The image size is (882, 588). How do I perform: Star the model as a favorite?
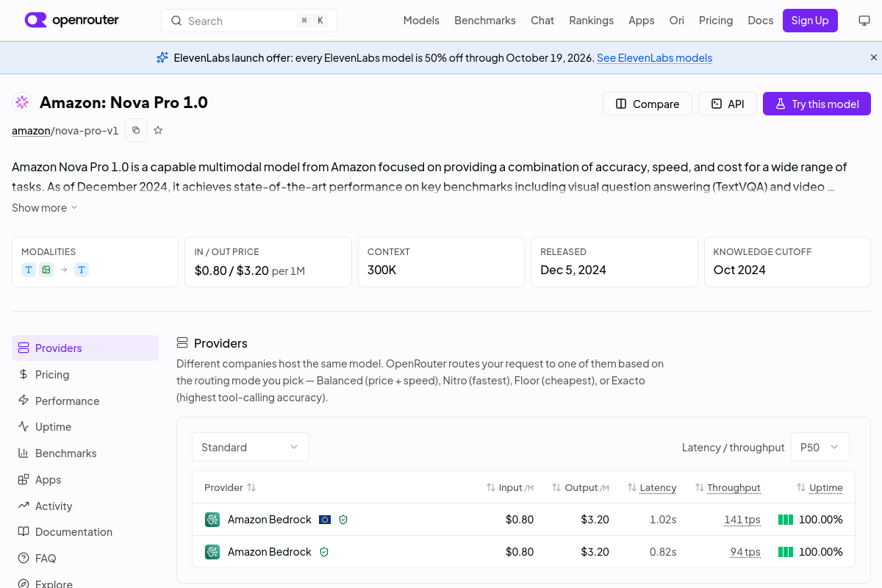[x=158, y=130]
